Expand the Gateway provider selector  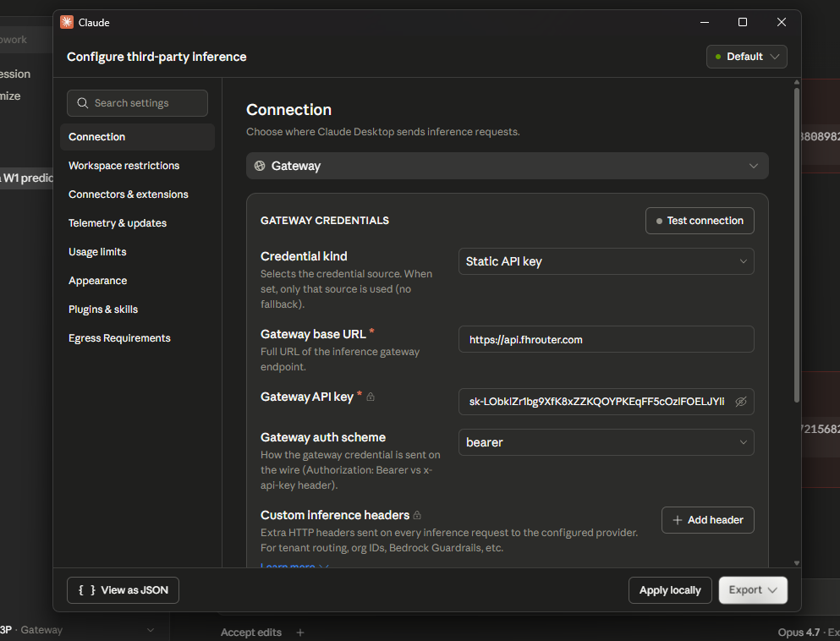click(x=508, y=166)
